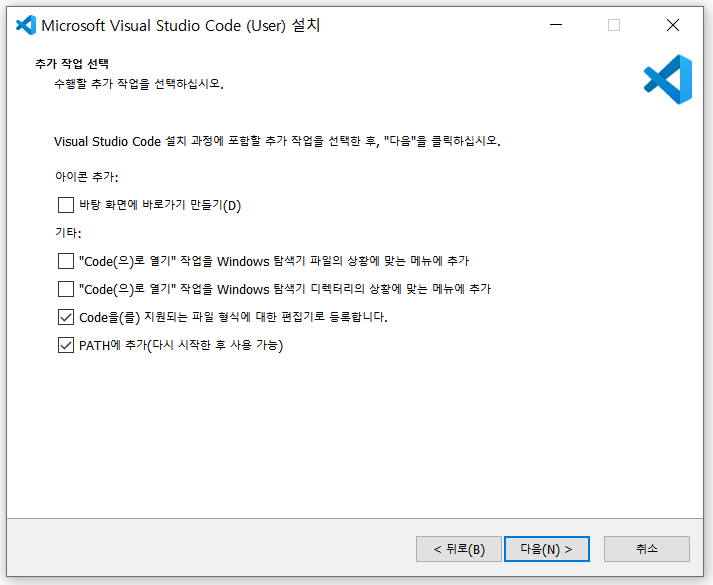Enable the desktop shortcut checkbox 바탕 화면에 바로가기 만들기
Viewport: 713px width, 585px height.
click(66, 205)
